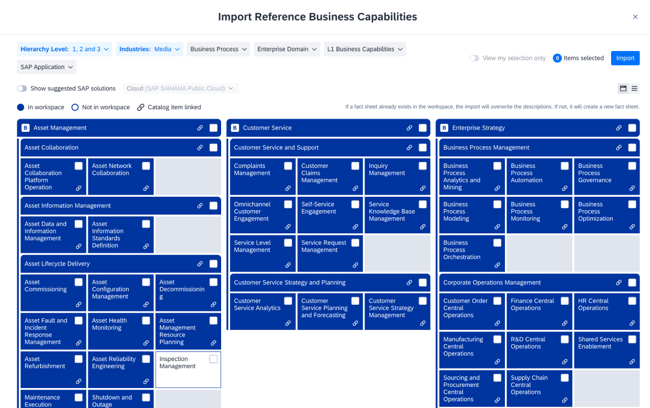Close the Import Reference Business Capabilities dialog
The width and height of the screenshot is (650, 408).
pyautogui.click(x=635, y=17)
